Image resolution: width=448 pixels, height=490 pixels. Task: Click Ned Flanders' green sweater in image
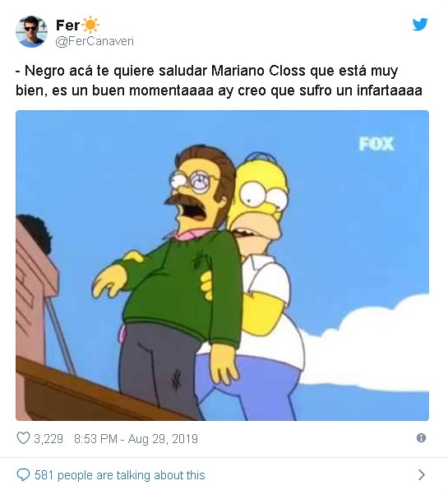click(x=184, y=288)
